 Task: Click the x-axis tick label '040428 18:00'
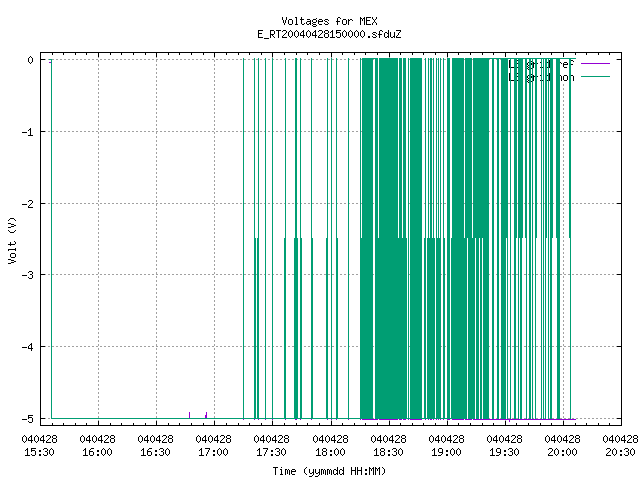click(x=330, y=446)
